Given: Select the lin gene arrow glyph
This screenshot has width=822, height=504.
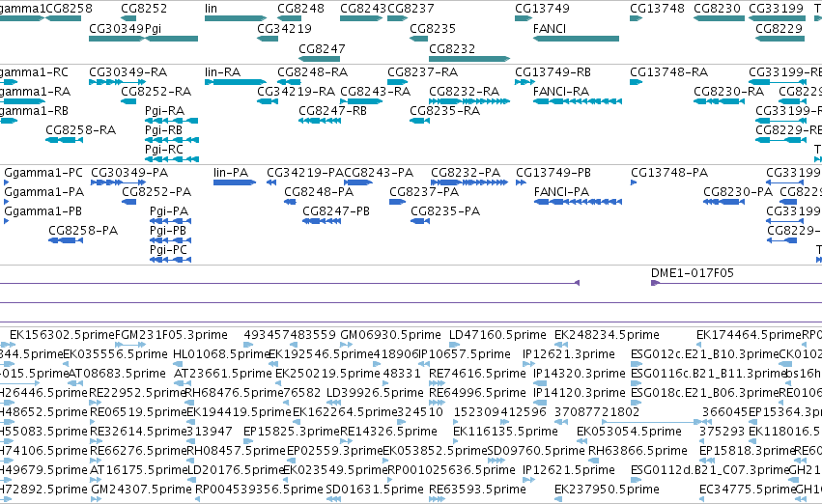Looking at the screenshot, I should click(236, 18).
